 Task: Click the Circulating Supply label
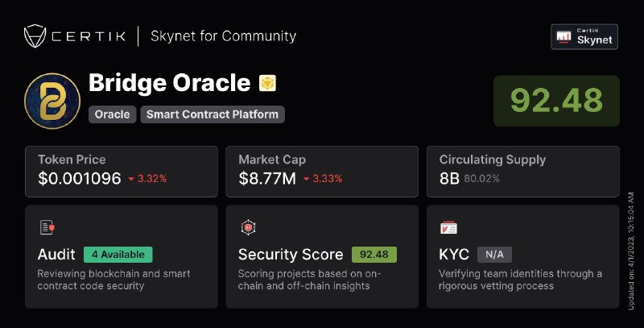(x=493, y=160)
